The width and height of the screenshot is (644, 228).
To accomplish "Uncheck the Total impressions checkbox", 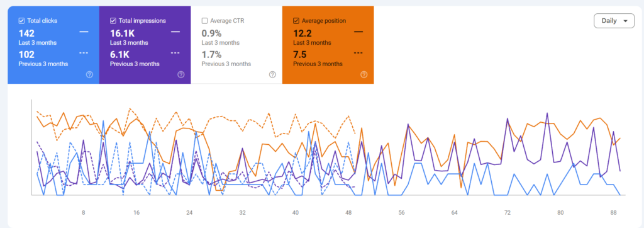I will tap(113, 21).
